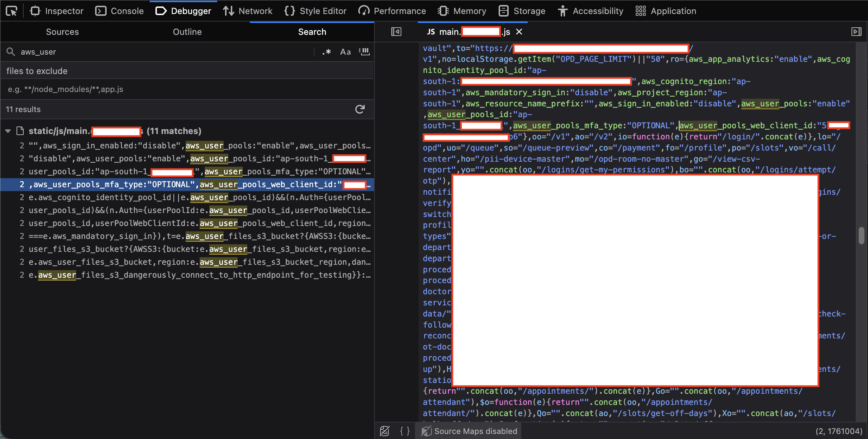Screen dimensions: 868x439
Task: Pretty print the source with braces button
Action: (x=405, y=431)
